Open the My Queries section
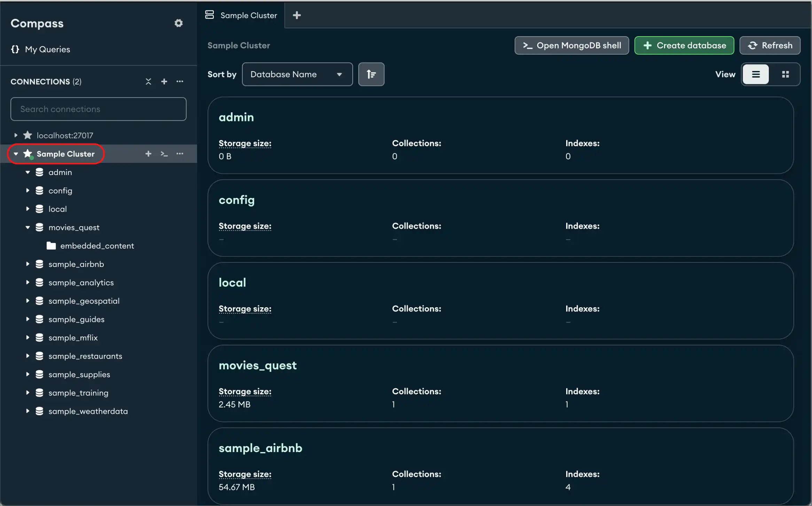Screen dimensions: 812x506 coord(48,49)
